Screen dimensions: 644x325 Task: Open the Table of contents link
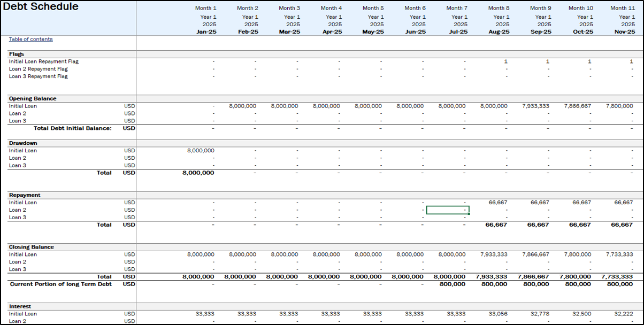30,39
